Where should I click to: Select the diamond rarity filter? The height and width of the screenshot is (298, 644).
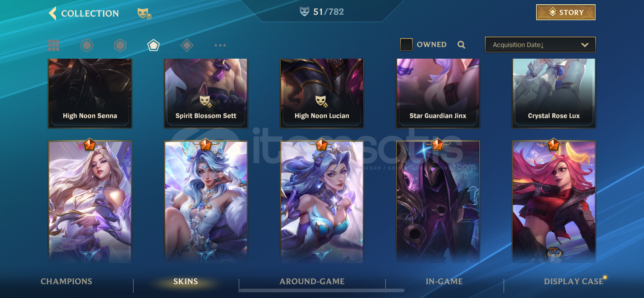(187, 45)
